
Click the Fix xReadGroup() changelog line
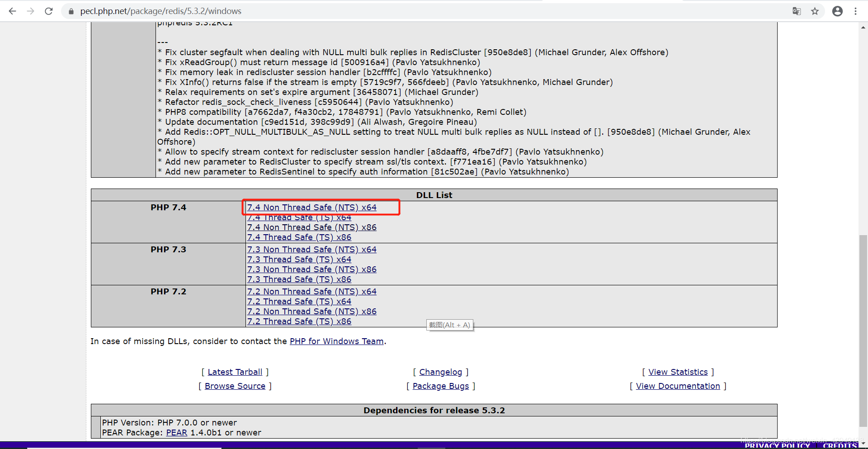coord(319,62)
